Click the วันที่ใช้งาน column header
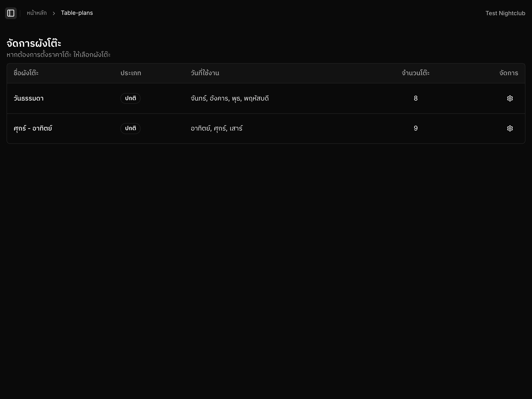The height and width of the screenshot is (399, 532). (205, 73)
